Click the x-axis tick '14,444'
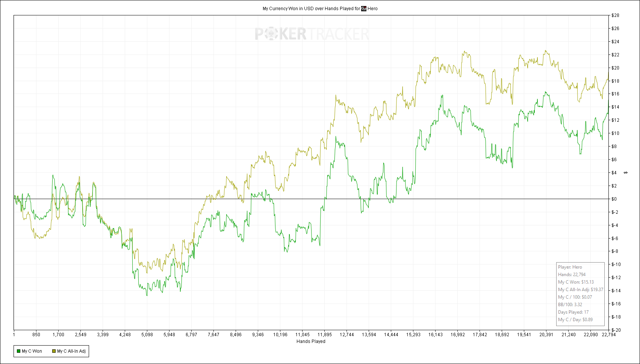 (391, 335)
